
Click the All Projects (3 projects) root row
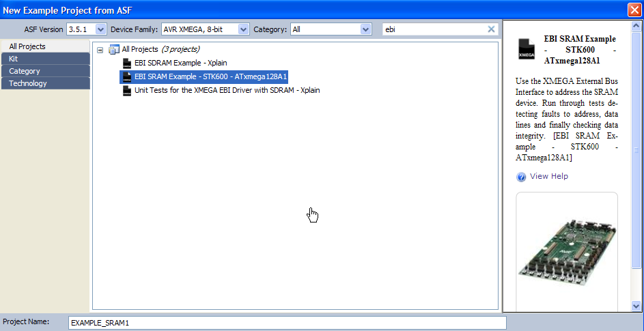[x=160, y=50]
